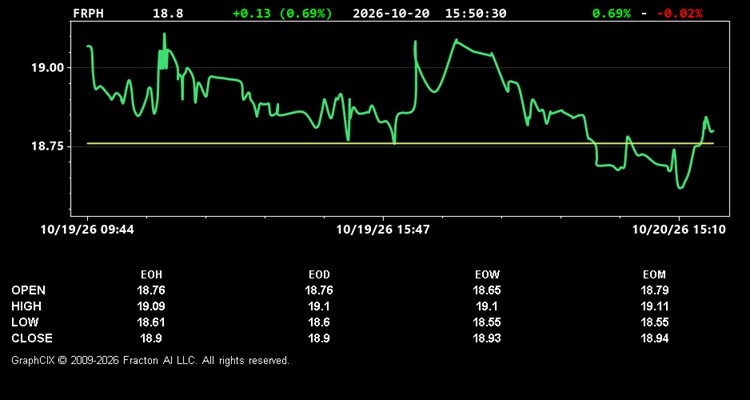
Task: Click the red -0.02% value
Action: [x=679, y=13]
